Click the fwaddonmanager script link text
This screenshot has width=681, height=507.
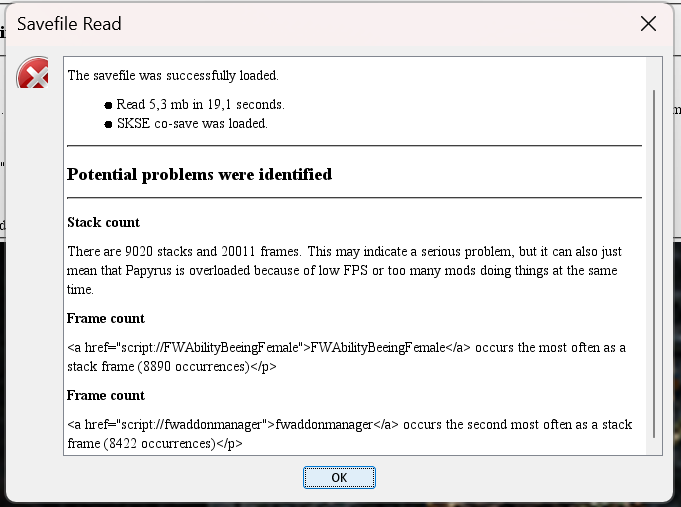[x=324, y=424]
